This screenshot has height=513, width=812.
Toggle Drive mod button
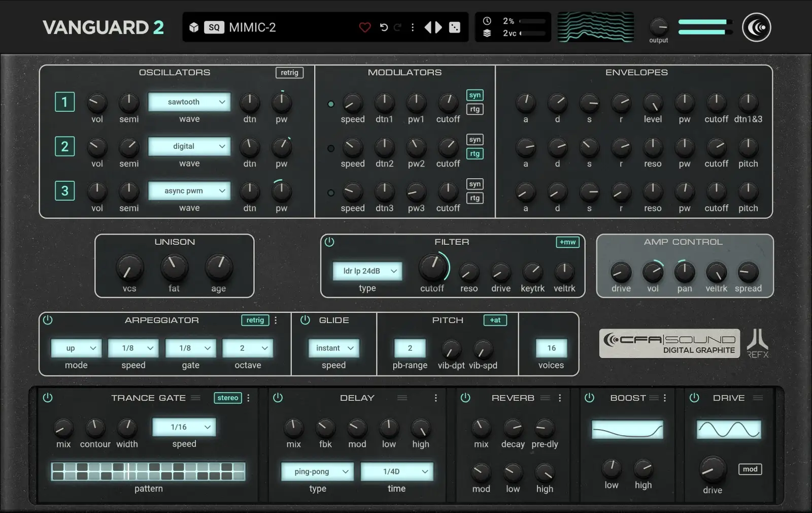tap(750, 469)
